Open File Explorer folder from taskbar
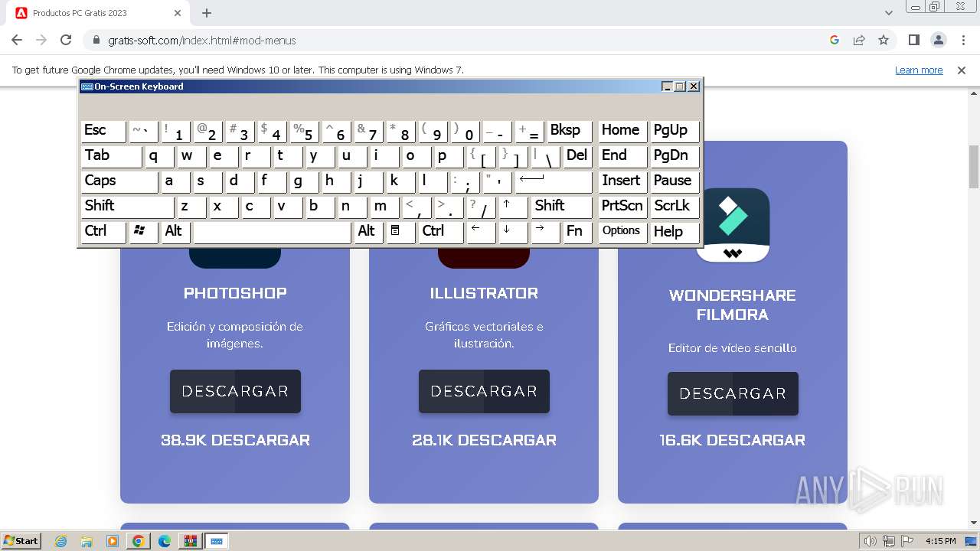This screenshot has height=551, width=980. (x=87, y=541)
